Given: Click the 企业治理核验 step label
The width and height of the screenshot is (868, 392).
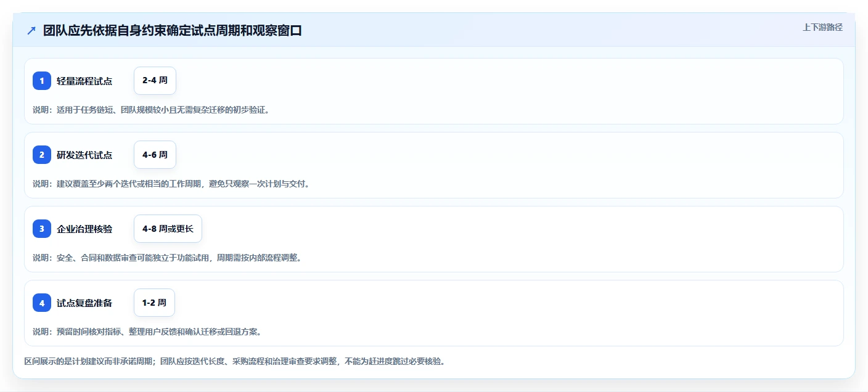Looking at the screenshot, I should point(84,229).
